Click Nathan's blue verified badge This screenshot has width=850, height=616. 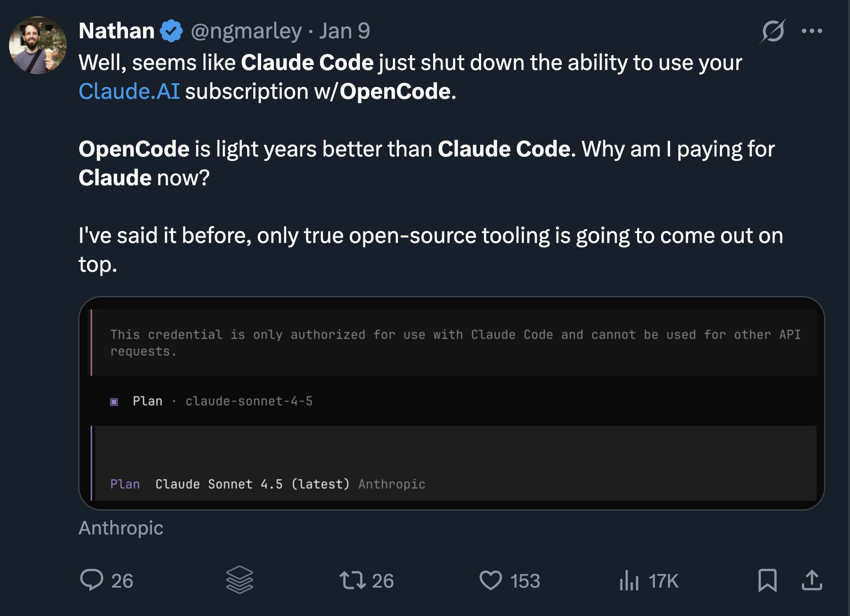[171, 31]
